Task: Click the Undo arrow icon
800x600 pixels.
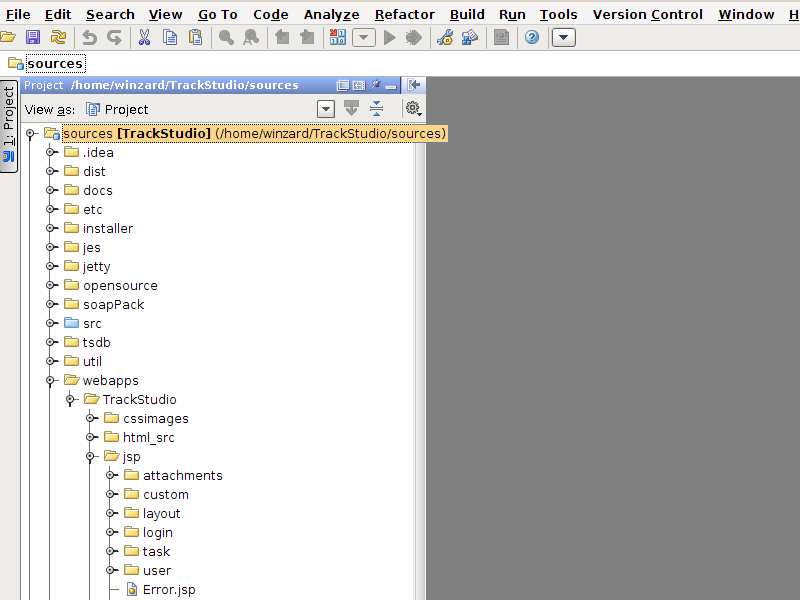Action: tap(89, 37)
